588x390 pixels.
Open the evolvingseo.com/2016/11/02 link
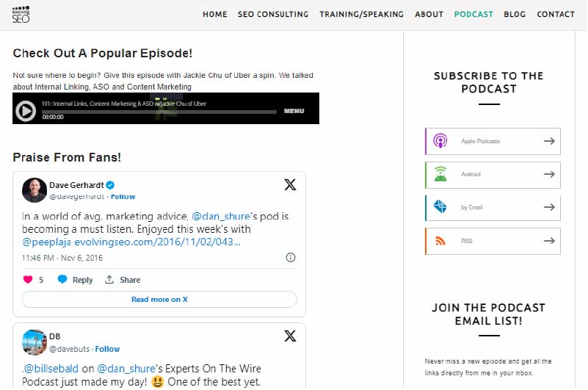click(x=158, y=242)
